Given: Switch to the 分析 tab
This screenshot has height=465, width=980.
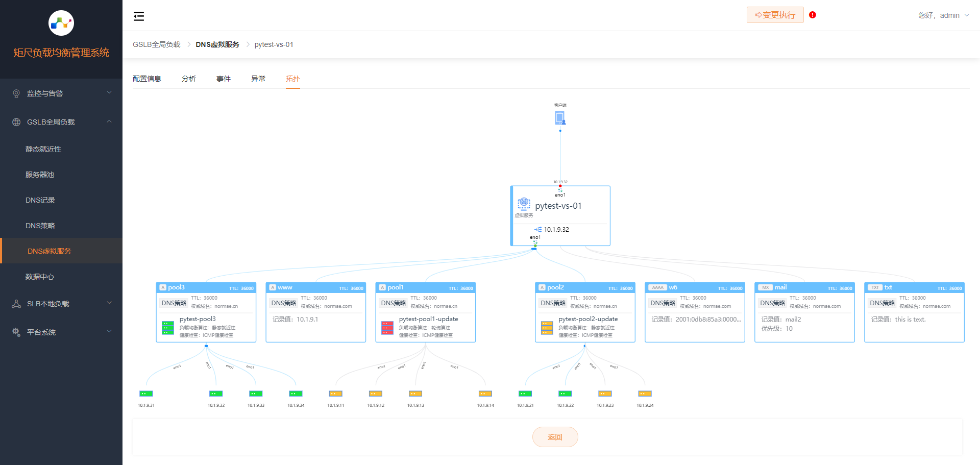Looking at the screenshot, I should [189, 79].
